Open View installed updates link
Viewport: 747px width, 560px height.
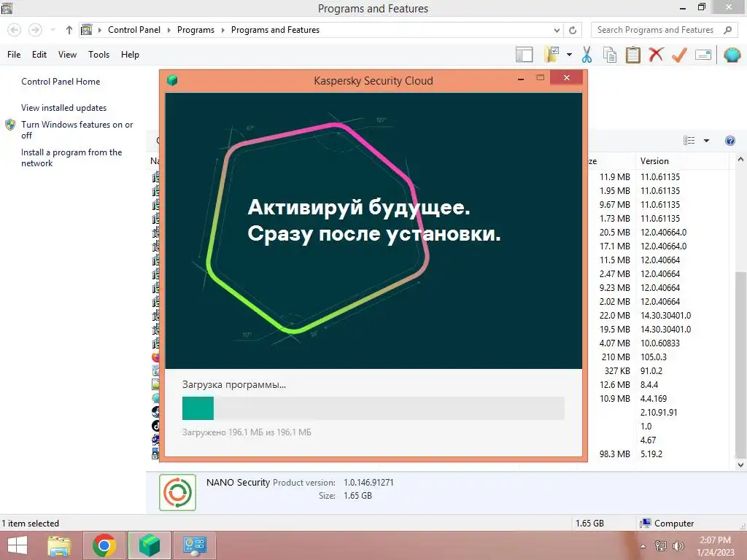[x=64, y=108]
